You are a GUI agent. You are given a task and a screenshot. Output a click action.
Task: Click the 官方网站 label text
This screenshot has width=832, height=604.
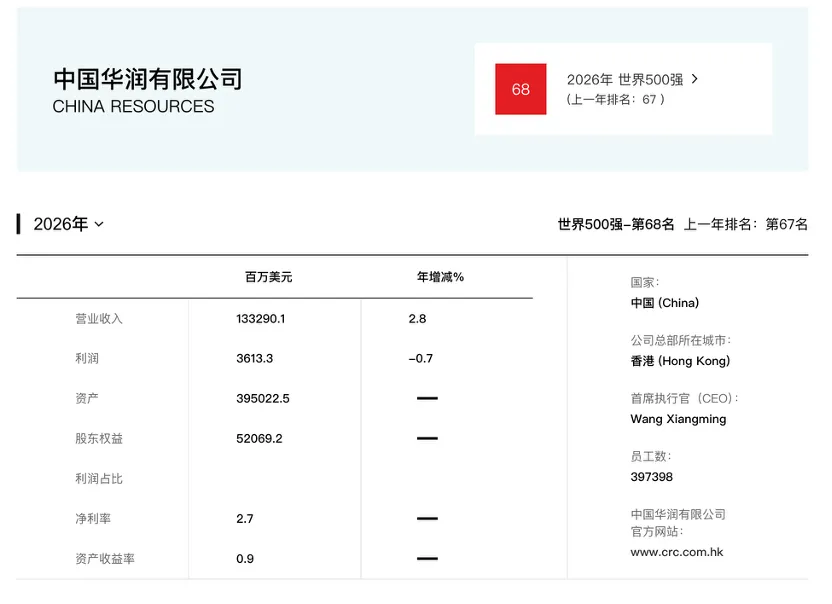657,531
